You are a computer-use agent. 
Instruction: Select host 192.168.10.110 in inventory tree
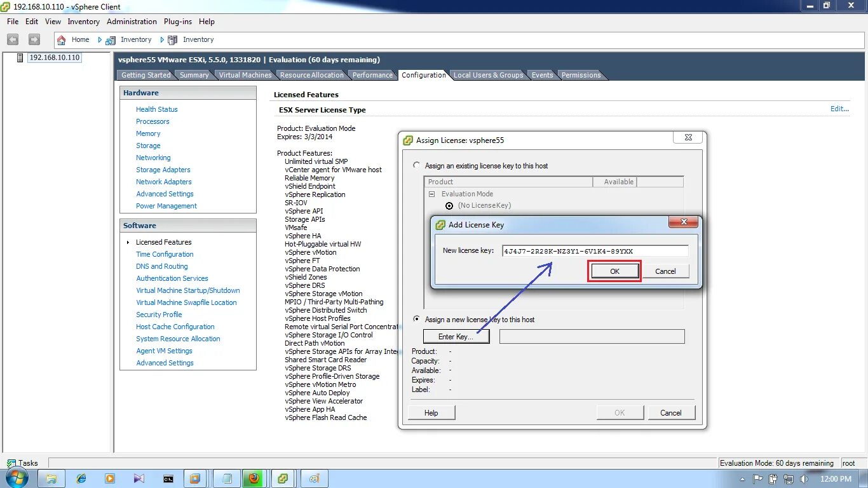(x=55, y=57)
